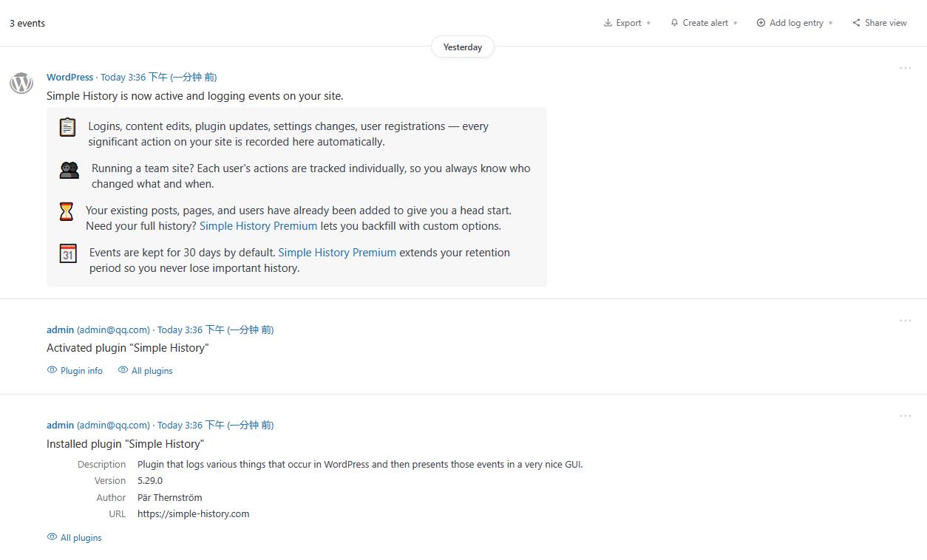Click author value Pär Thernström
This screenshot has height=560, width=927.
[x=169, y=497]
